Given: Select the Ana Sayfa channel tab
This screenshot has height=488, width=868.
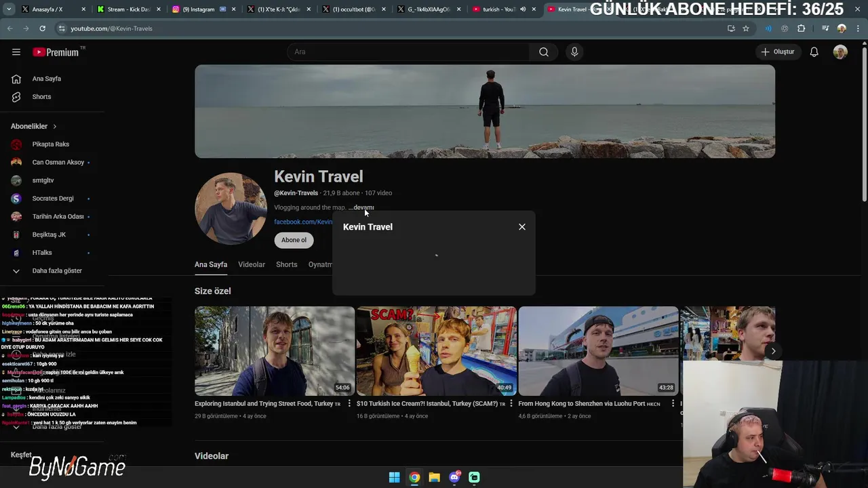Looking at the screenshot, I should tap(211, 264).
